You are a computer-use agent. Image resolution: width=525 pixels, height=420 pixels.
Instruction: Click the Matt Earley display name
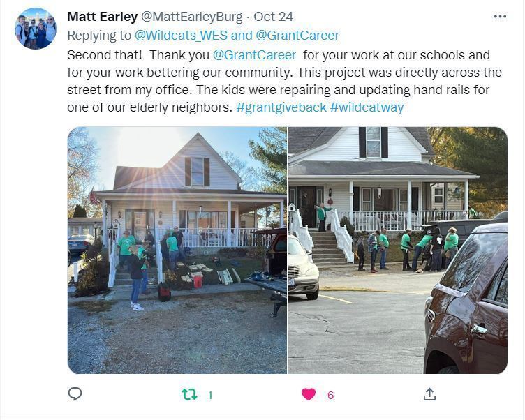102,17
